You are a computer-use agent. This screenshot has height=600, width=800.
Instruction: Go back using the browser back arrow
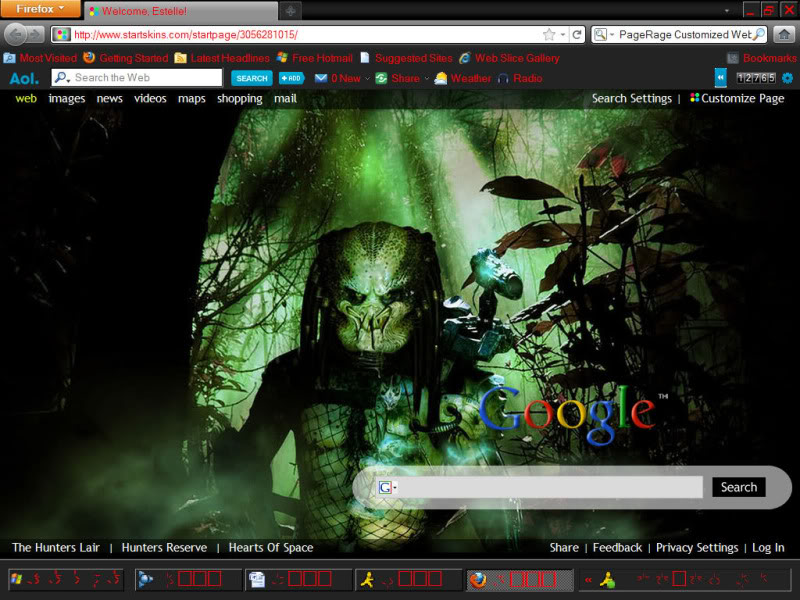tap(15, 35)
